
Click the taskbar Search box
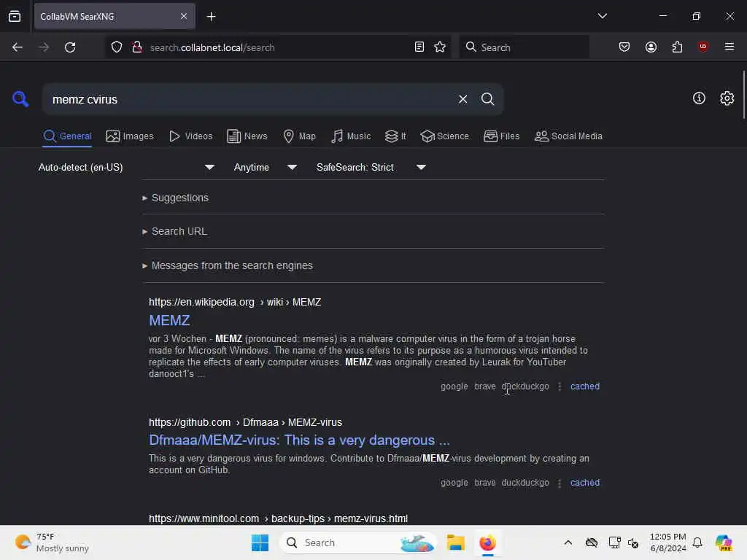coord(358,542)
